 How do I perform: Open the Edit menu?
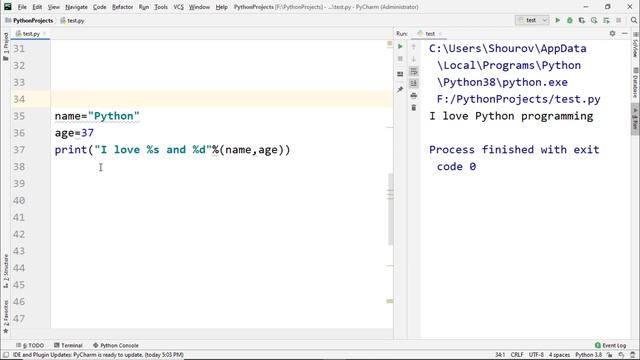click(37, 7)
